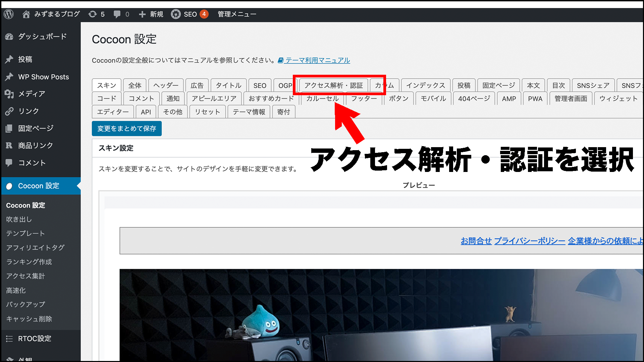Switch to the スキン tab
Screen dimensions: 644x362
107,85
